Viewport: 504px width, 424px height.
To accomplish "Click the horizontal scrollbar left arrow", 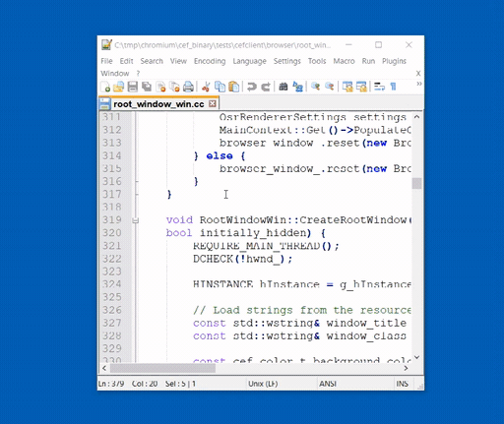I will (x=104, y=368).
